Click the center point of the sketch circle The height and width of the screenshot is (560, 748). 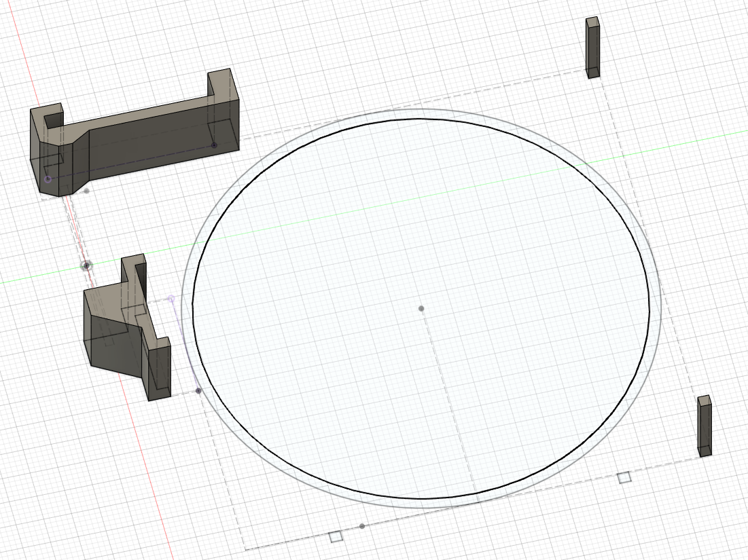421,309
